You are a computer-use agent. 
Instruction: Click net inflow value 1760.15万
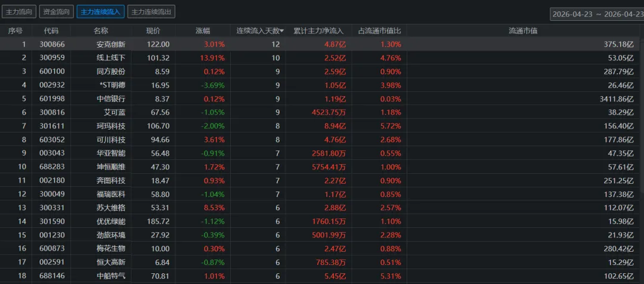329,221
